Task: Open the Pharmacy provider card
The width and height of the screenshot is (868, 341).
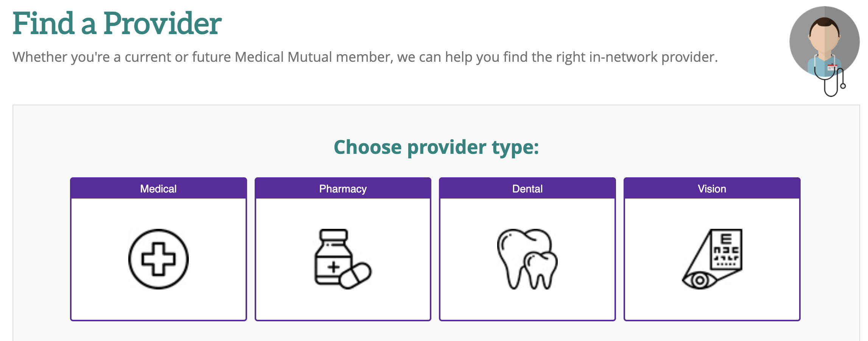Action: click(343, 249)
